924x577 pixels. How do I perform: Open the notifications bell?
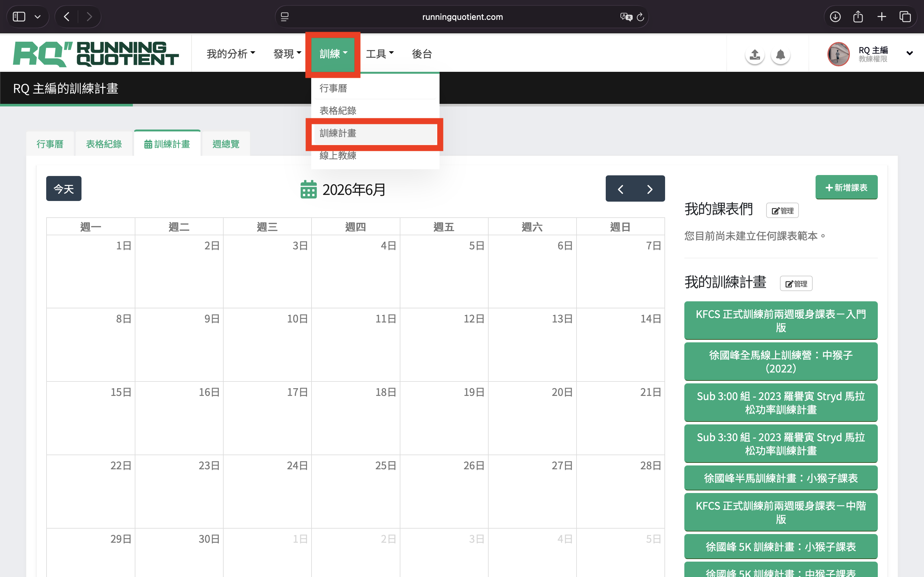click(780, 54)
